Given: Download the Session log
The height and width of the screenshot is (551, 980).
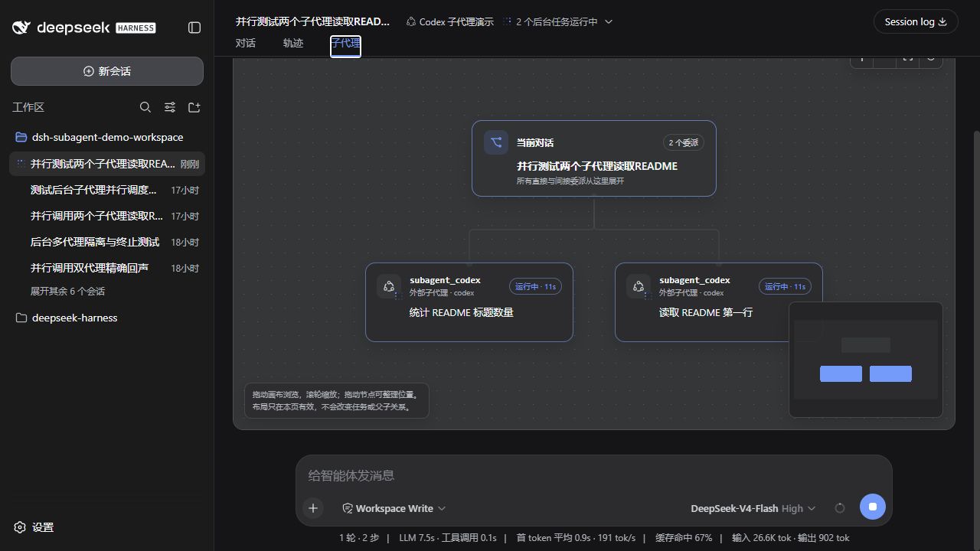Looking at the screenshot, I should point(916,21).
